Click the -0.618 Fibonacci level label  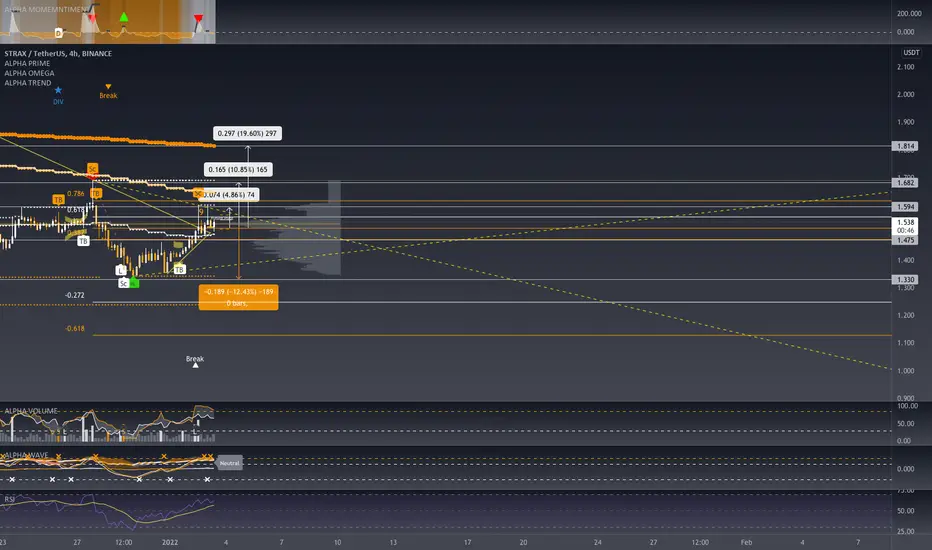75,328
